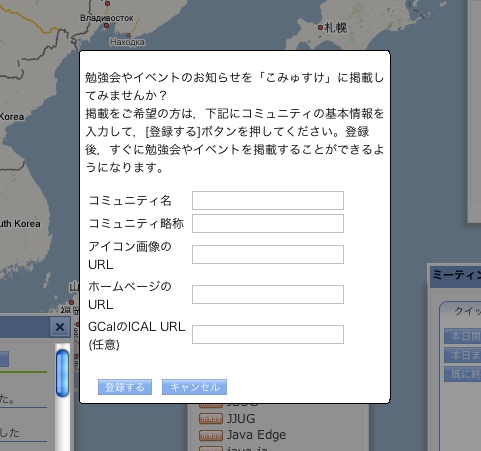Screen dimensions: 481x451
Task: Click the ミーティン panel header
Action: click(456, 276)
